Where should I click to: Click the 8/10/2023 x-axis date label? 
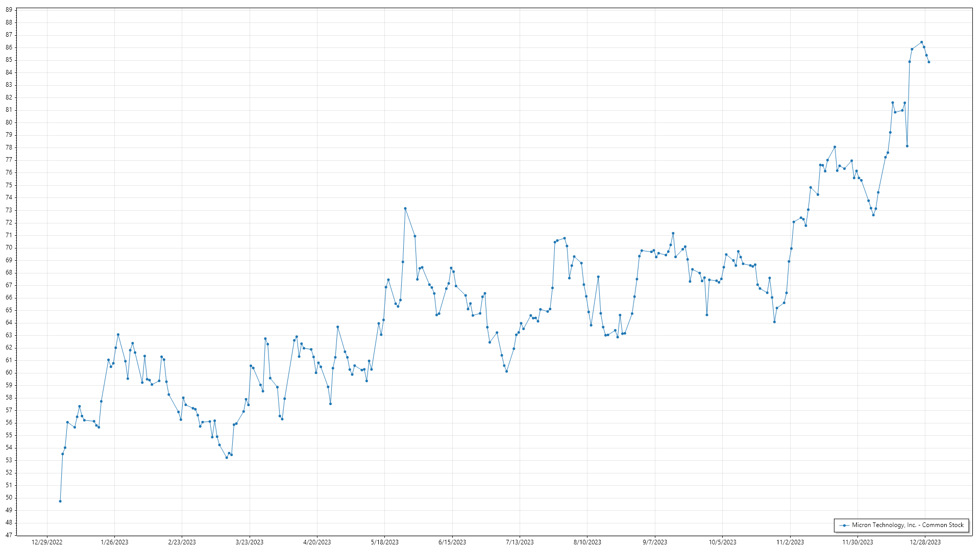587,542
